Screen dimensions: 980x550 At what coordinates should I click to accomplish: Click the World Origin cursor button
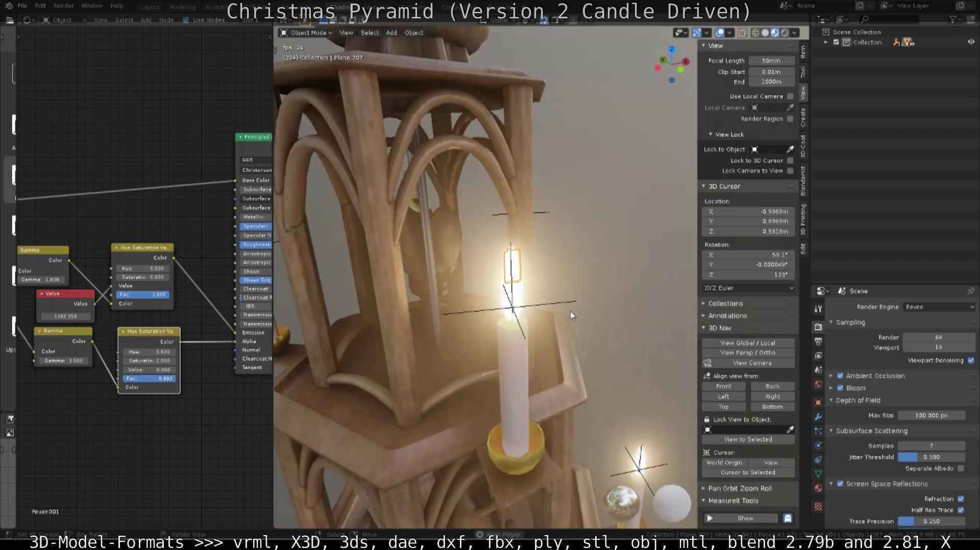click(724, 463)
